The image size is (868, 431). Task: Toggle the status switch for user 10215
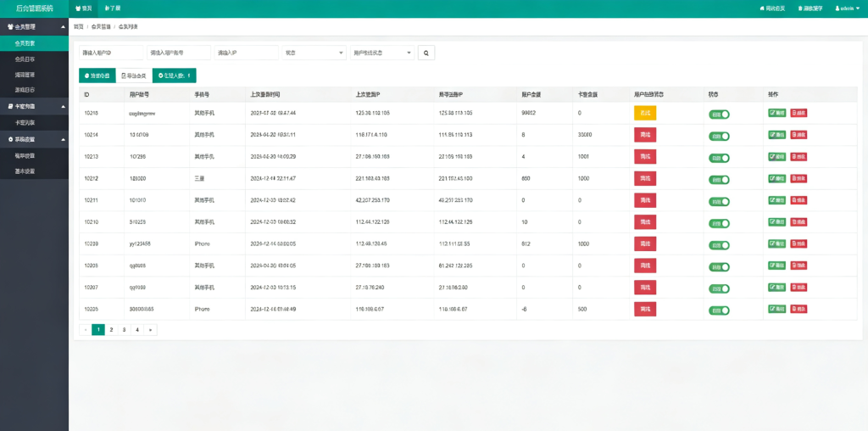point(719,114)
